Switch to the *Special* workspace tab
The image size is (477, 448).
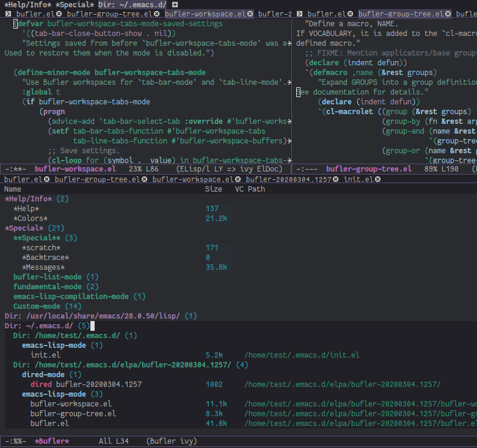tap(75, 4)
